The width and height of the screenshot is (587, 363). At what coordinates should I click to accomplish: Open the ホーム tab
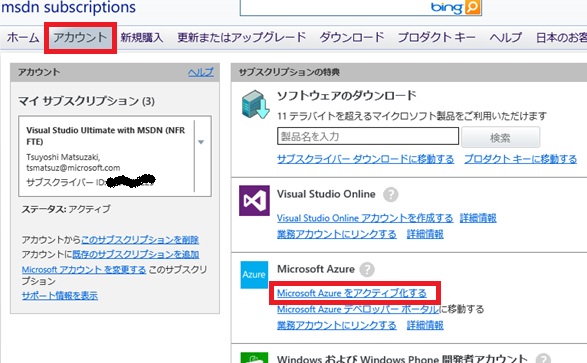click(x=23, y=37)
